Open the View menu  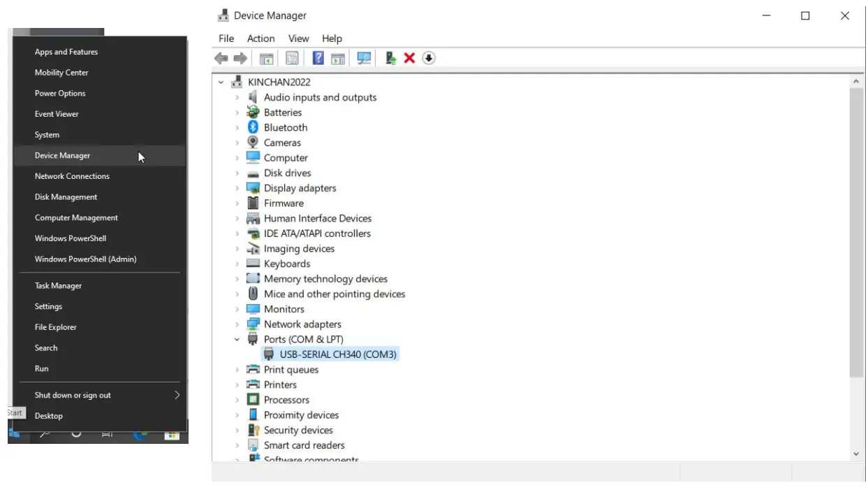[x=298, y=38]
